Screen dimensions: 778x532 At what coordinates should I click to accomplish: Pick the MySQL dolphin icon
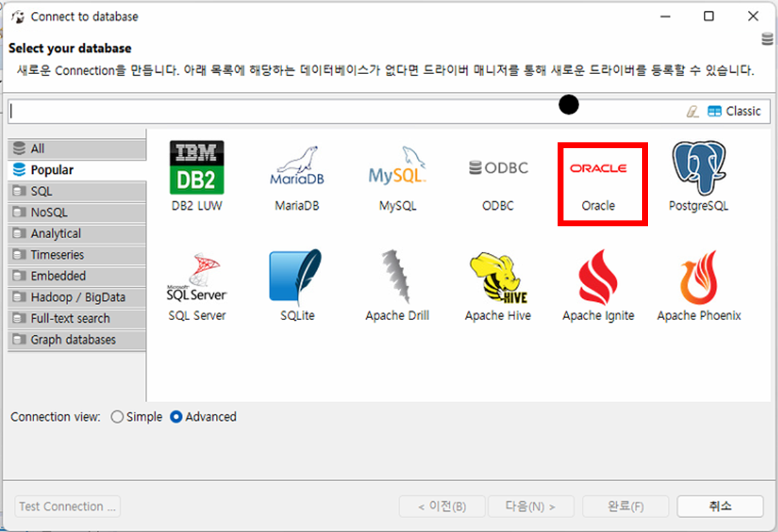pyautogui.click(x=398, y=166)
